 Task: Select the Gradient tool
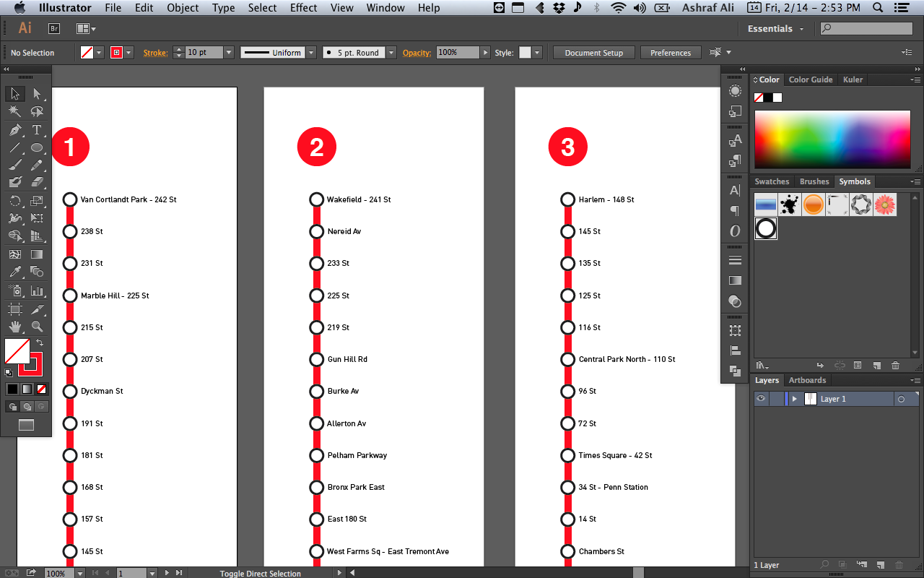click(x=37, y=254)
